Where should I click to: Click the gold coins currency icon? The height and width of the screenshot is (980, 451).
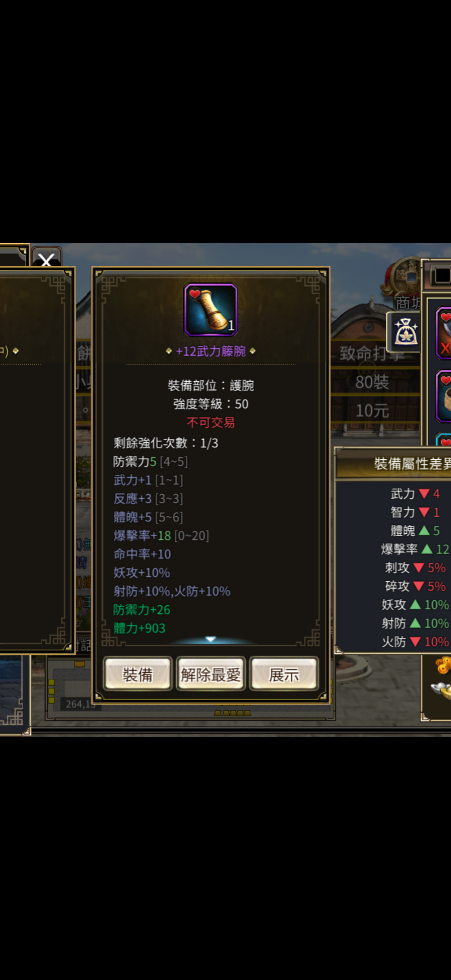[444, 665]
